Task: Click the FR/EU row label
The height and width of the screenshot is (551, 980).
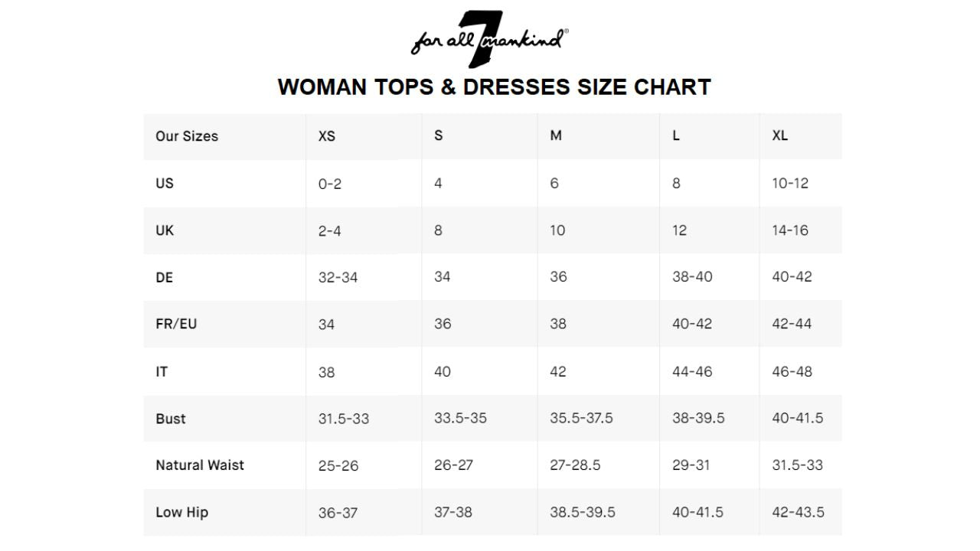Action: pyautogui.click(x=176, y=324)
